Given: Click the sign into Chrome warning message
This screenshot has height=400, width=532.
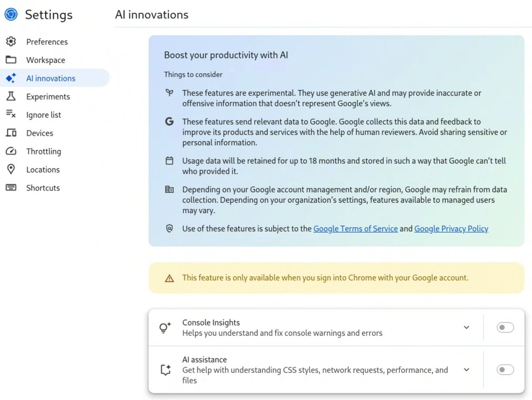Looking at the screenshot, I should tap(325, 278).
